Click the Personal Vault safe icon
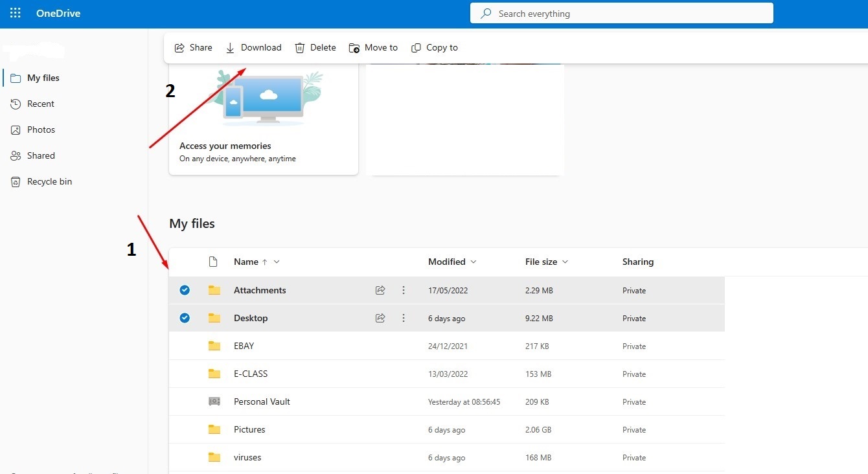Screen dimensions: 868x474 [x=214, y=401]
